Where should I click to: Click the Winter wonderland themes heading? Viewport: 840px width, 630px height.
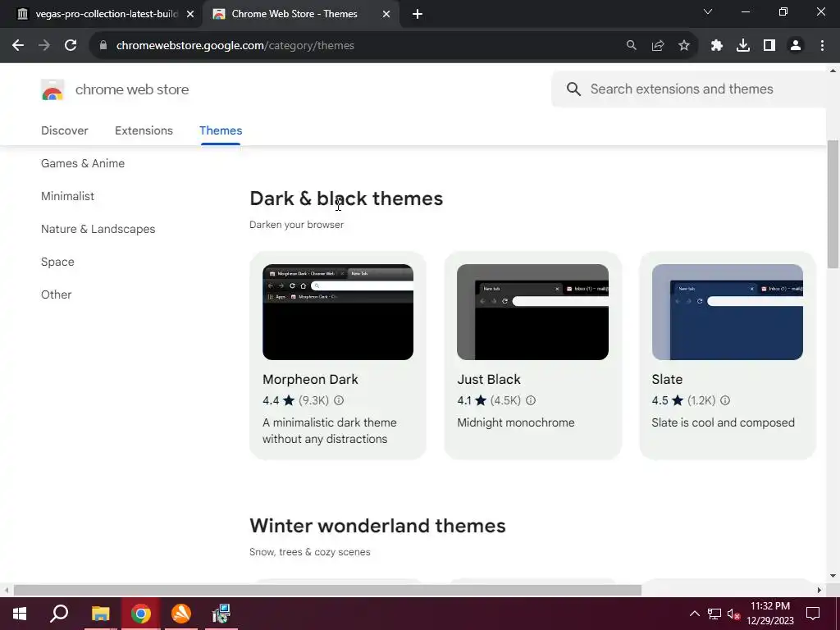tap(377, 526)
